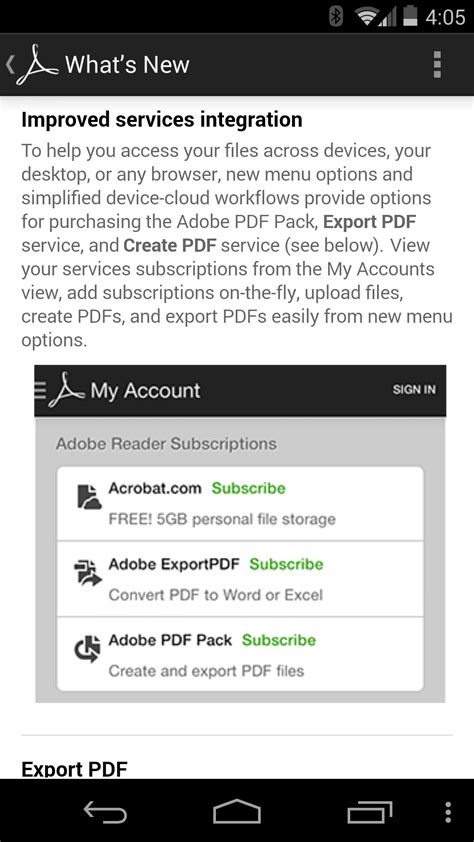Subscribe to Adobe PDF Pack

(x=279, y=640)
